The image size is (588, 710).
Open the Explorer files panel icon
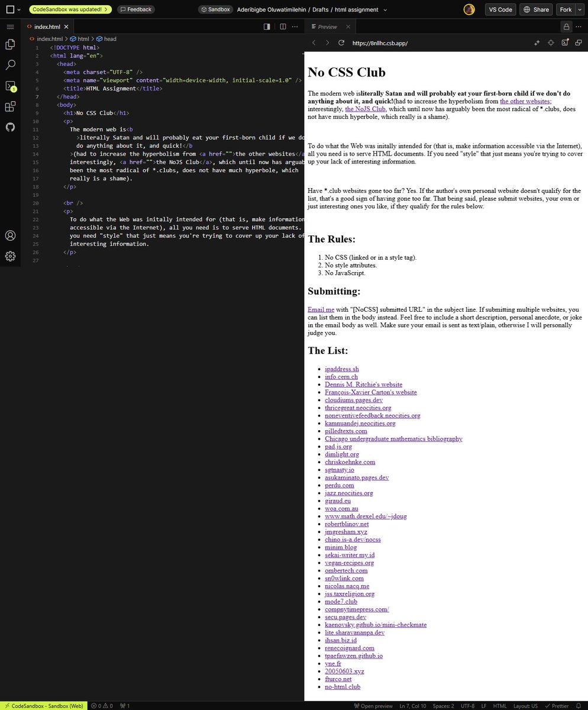point(10,44)
